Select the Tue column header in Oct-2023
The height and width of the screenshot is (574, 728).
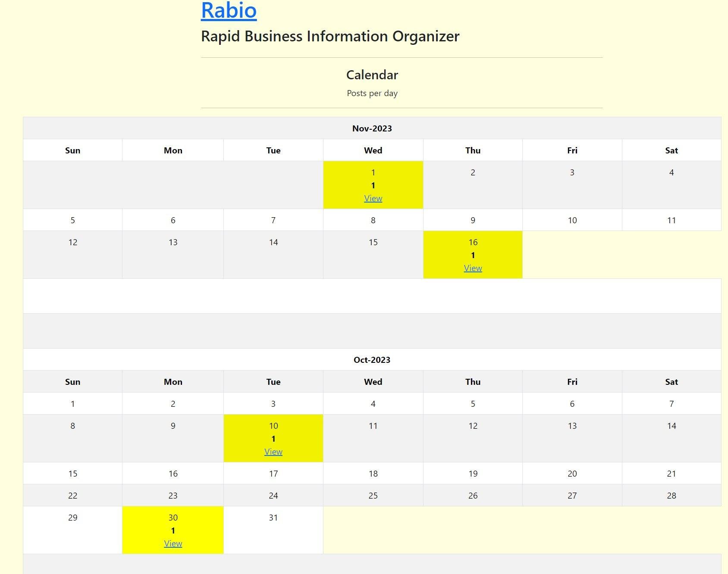pyautogui.click(x=273, y=382)
